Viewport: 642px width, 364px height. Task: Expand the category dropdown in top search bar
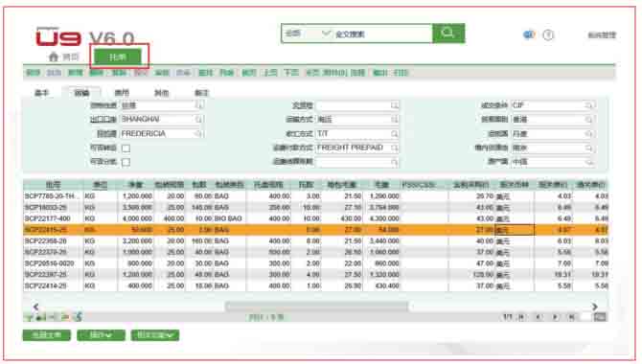(x=326, y=34)
